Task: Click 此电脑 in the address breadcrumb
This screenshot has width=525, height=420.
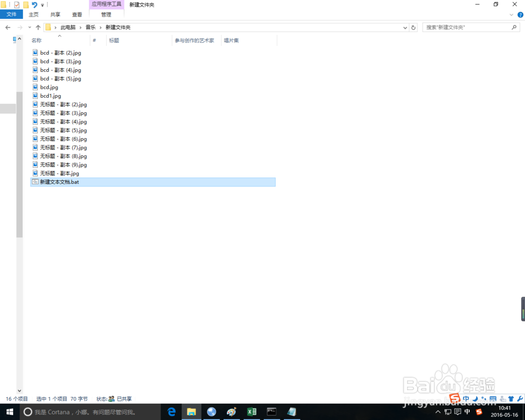Action: coord(68,27)
